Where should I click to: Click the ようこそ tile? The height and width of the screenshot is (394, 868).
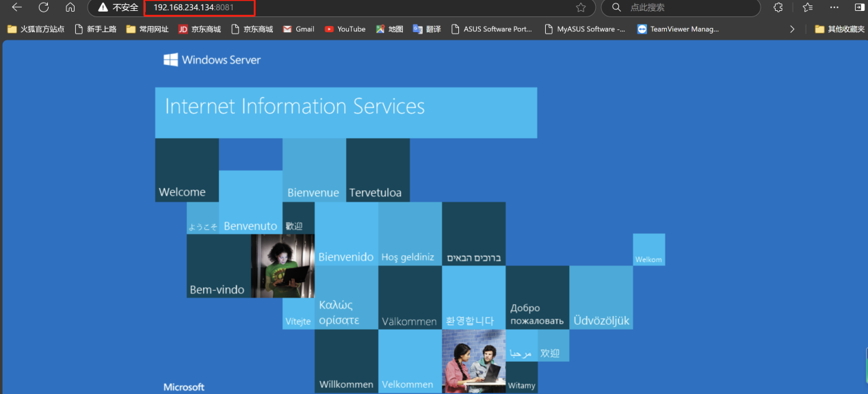[x=202, y=218]
